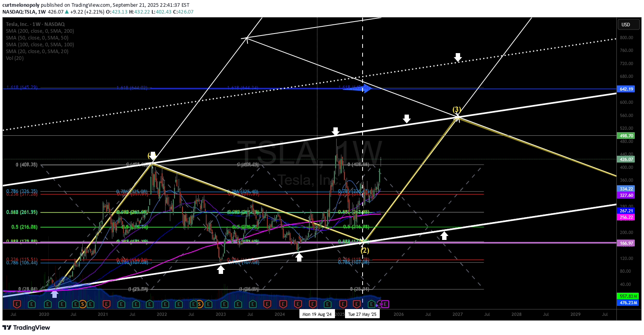Image resolution: width=644 pixels, height=335 pixels.
Task: Click the 476.23M volume average label
Action: coord(628,303)
